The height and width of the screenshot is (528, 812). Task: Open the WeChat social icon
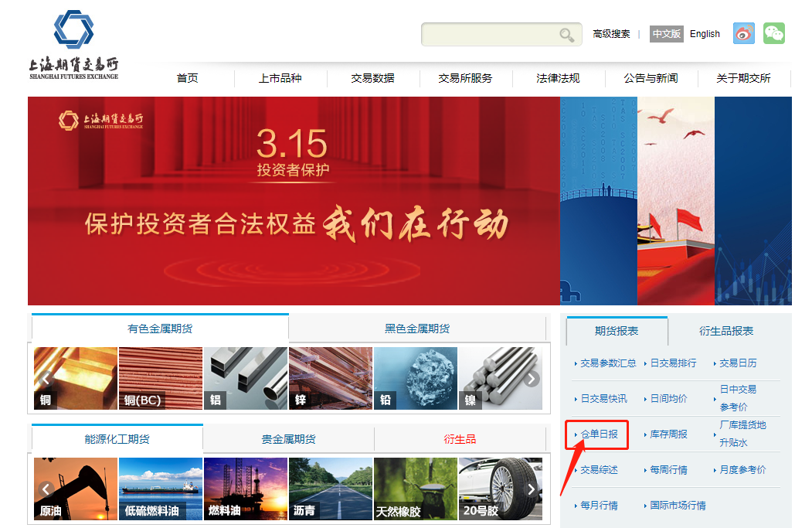[x=773, y=33]
